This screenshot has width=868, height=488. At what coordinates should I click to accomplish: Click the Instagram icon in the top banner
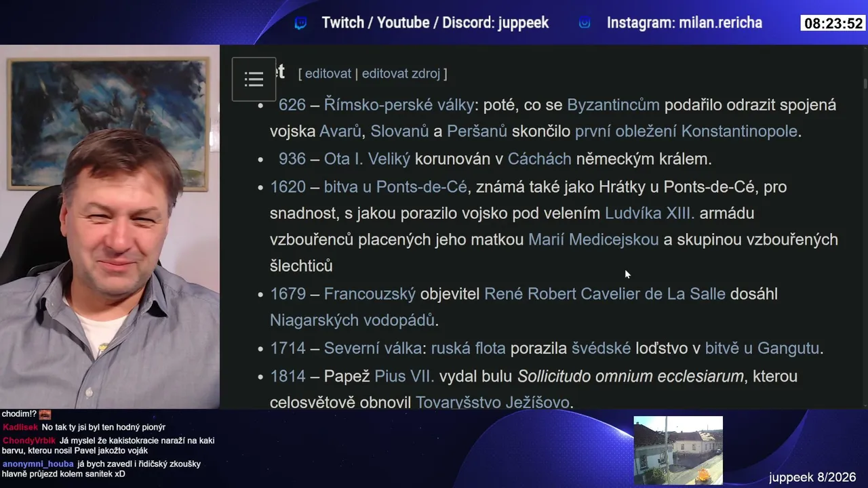click(585, 23)
